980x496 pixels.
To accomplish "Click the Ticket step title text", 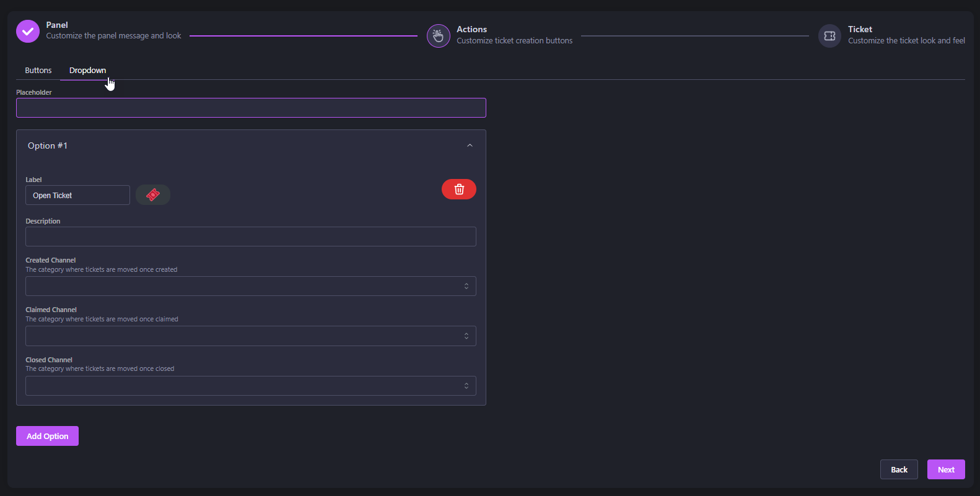I will tap(860, 29).
